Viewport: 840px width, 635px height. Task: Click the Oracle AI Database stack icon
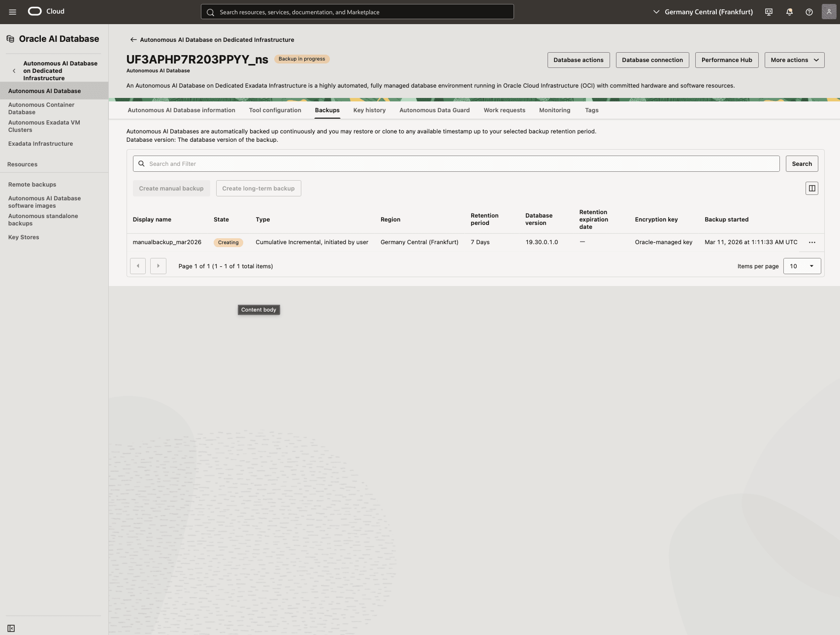[x=10, y=39]
